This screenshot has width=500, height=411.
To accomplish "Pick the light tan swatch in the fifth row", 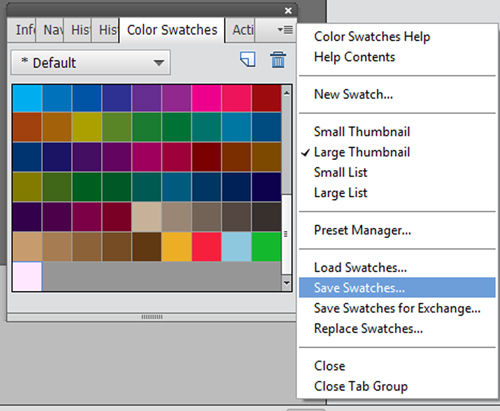I will (x=147, y=217).
